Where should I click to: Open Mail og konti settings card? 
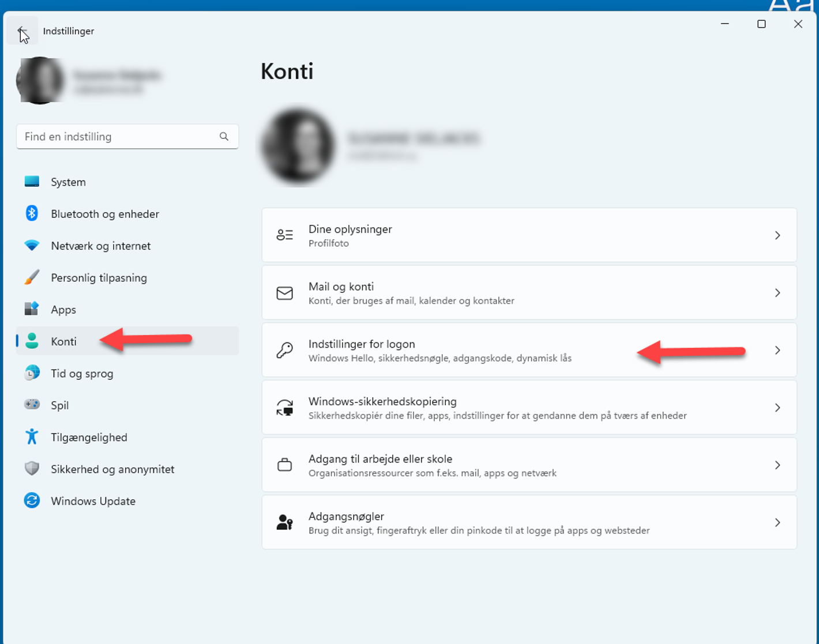[x=529, y=293]
